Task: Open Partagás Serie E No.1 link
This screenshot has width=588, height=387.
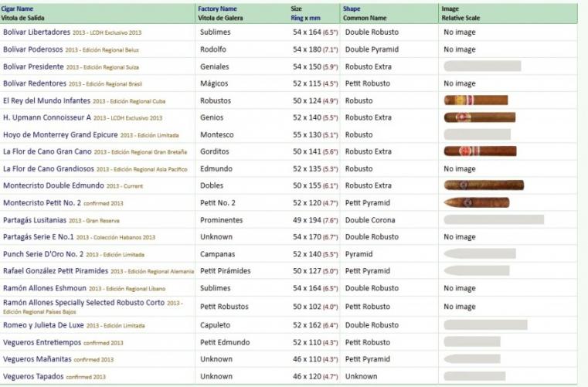Action: tap(39, 237)
